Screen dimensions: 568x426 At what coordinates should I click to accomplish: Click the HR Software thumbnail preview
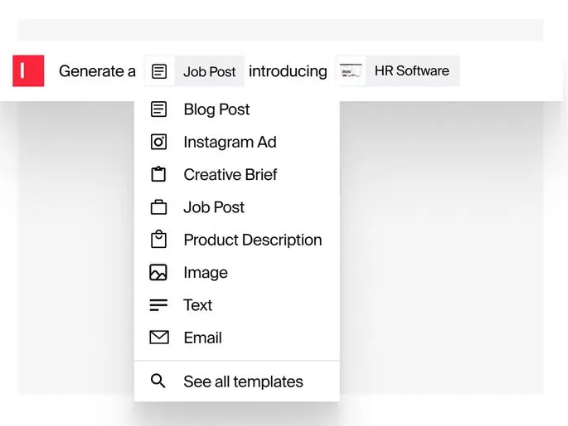tap(351, 71)
